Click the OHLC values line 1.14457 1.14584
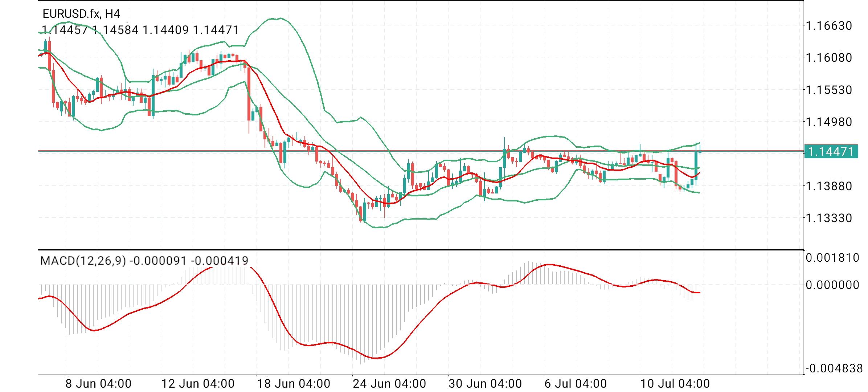868x392 pixels. point(140,30)
